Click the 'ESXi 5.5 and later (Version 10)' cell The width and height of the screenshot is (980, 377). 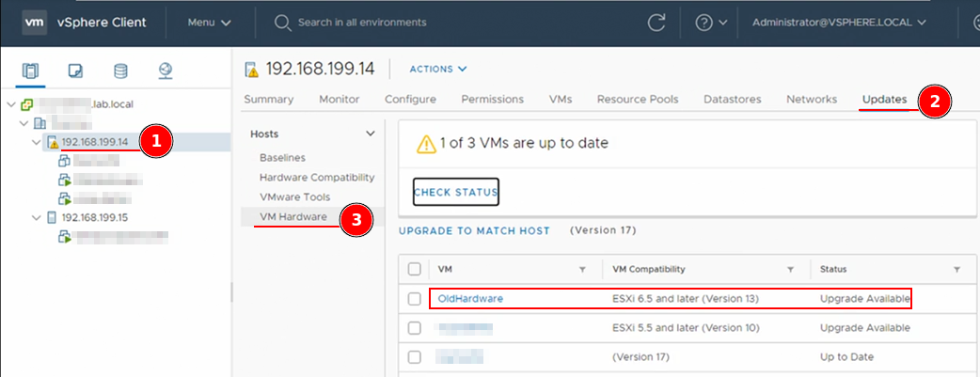click(x=686, y=327)
